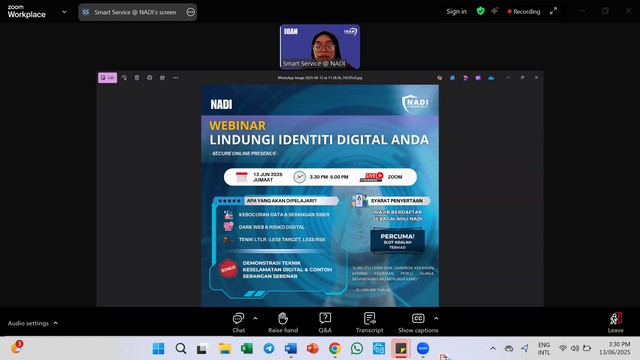Viewport: 640px width, 360px height.
Task: Open File Explorer from taskbar
Action: point(224,349)
